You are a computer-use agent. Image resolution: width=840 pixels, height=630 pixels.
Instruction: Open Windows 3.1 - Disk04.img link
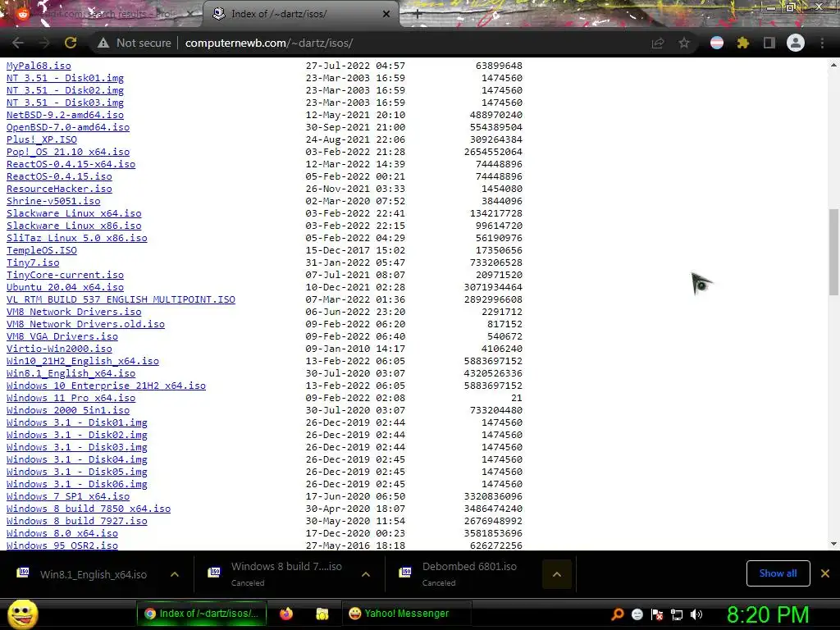[76, 460]
